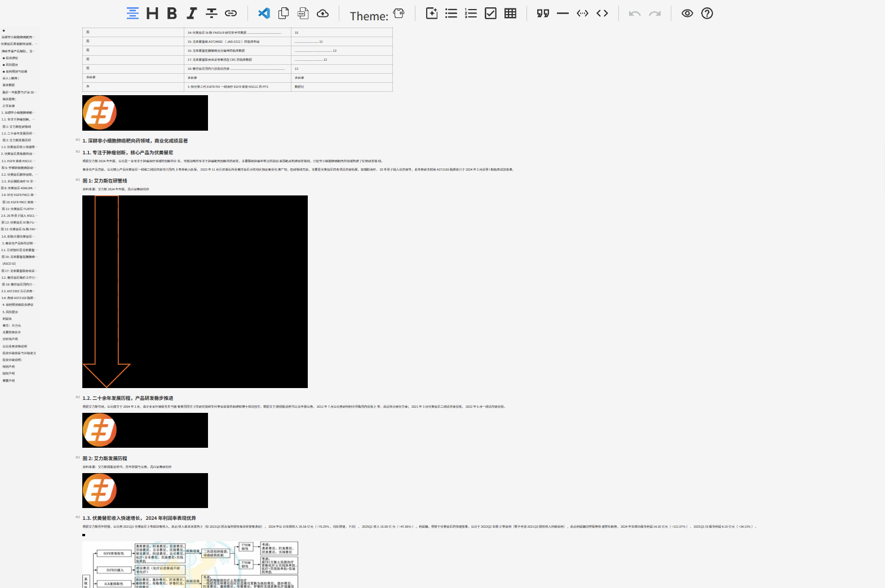Click the sparkle magic format icon
Image resolution: width=885 pixels, height=588 pixels.
(432, 14)
